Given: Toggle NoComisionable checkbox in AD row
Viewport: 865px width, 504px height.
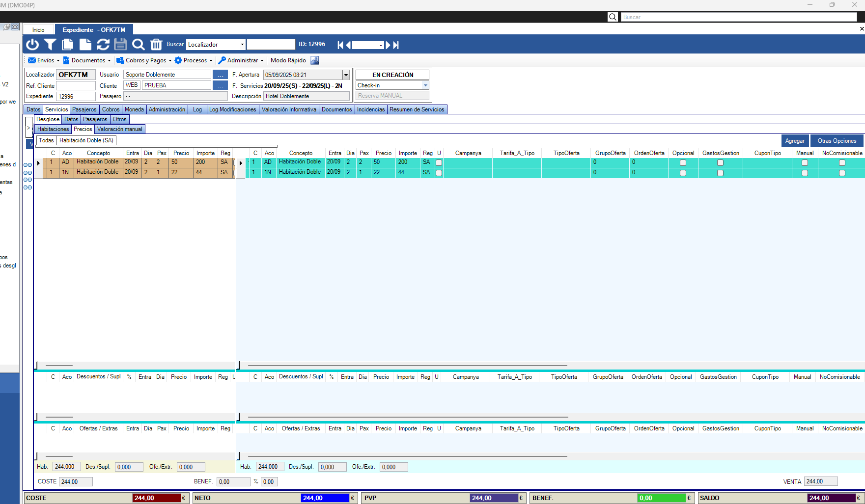Looking at the screenshot, I should pyautogui.click(x=842, y=162).
